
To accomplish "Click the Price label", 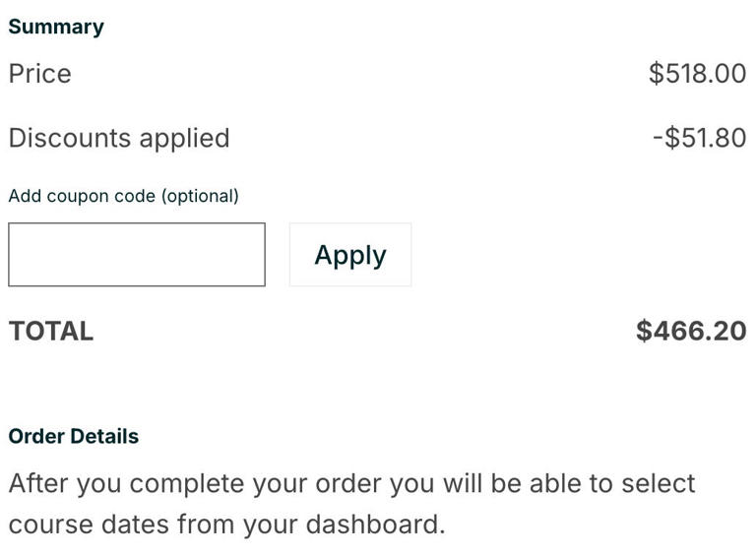I will point(40,74).
